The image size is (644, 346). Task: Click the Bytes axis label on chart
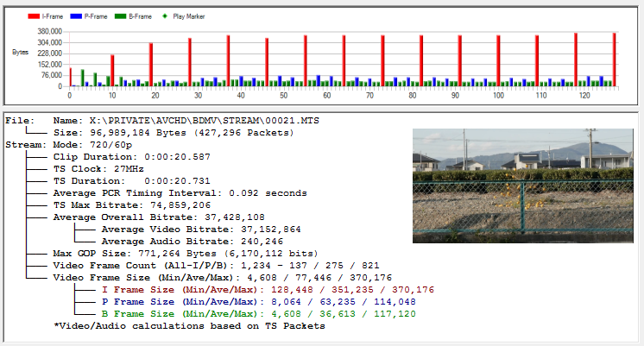click(20, 53)
